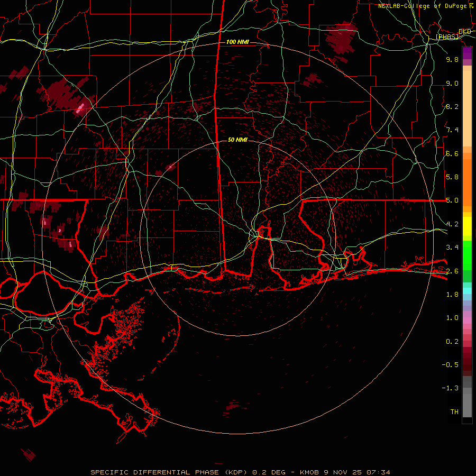The width and height of the screenshot is (476, 476).
Task: Click the "100 NMI" range ring label
Action: click(237, 42)
